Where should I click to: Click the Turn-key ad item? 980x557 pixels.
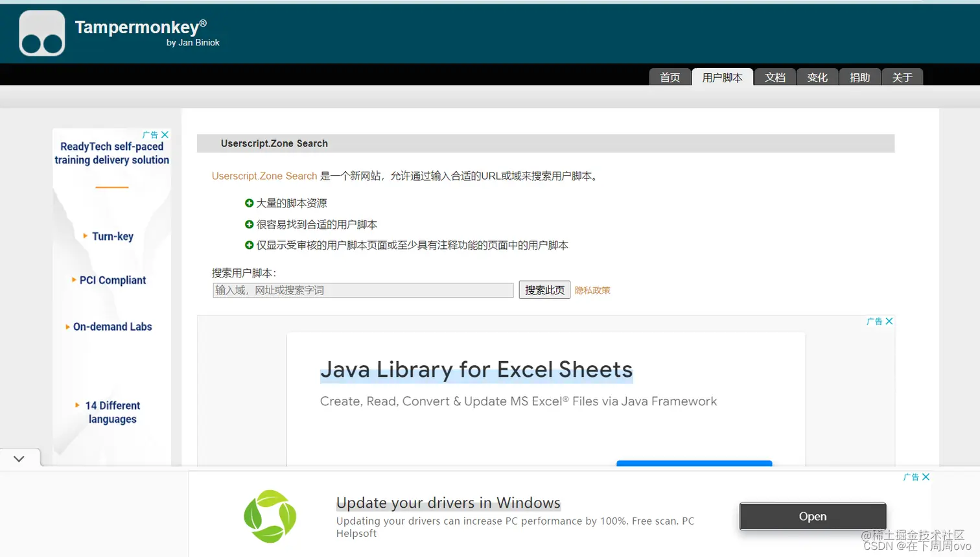click(113, 236)
